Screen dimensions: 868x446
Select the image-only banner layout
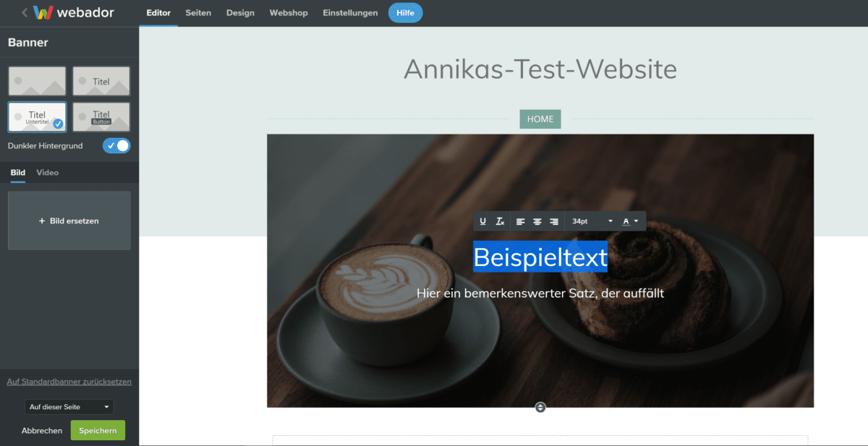coord(37,81)
